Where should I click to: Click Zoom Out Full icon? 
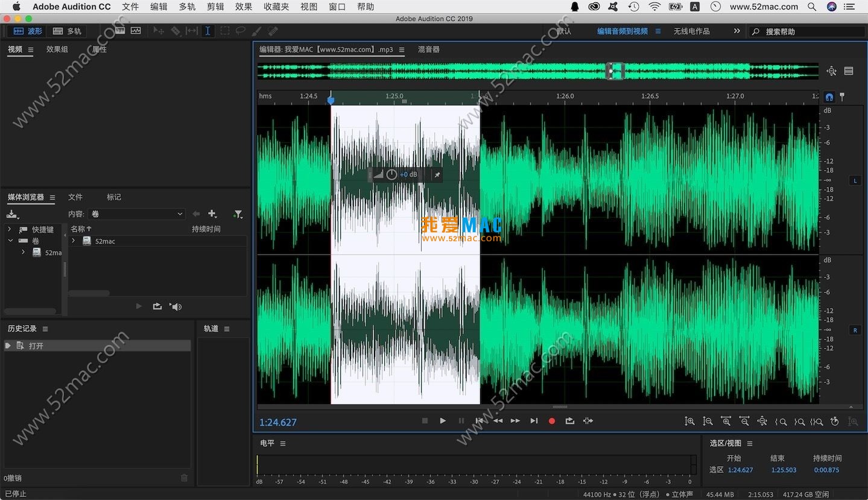[762, 422]
